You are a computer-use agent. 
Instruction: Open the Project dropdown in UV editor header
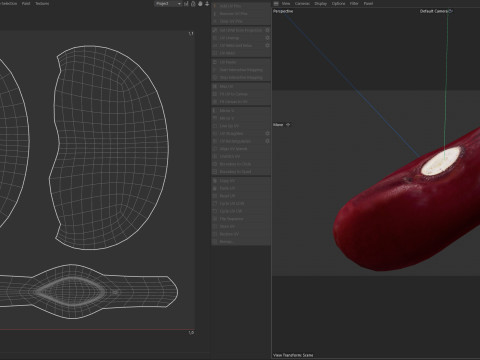168,3
